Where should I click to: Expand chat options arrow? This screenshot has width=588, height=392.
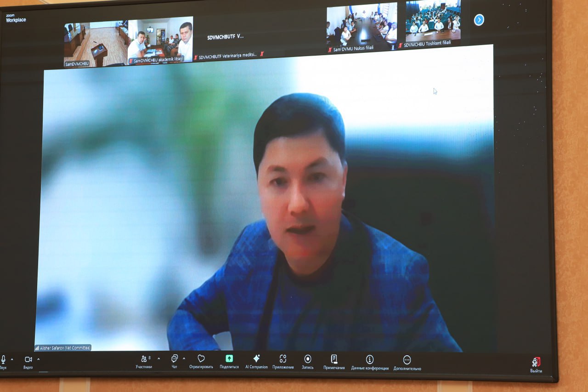click(x=184, y=358)
